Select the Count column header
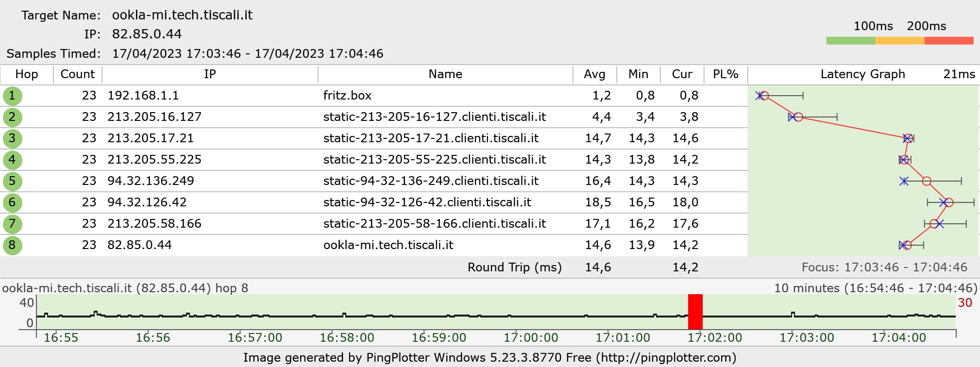 tap(77, 74)
